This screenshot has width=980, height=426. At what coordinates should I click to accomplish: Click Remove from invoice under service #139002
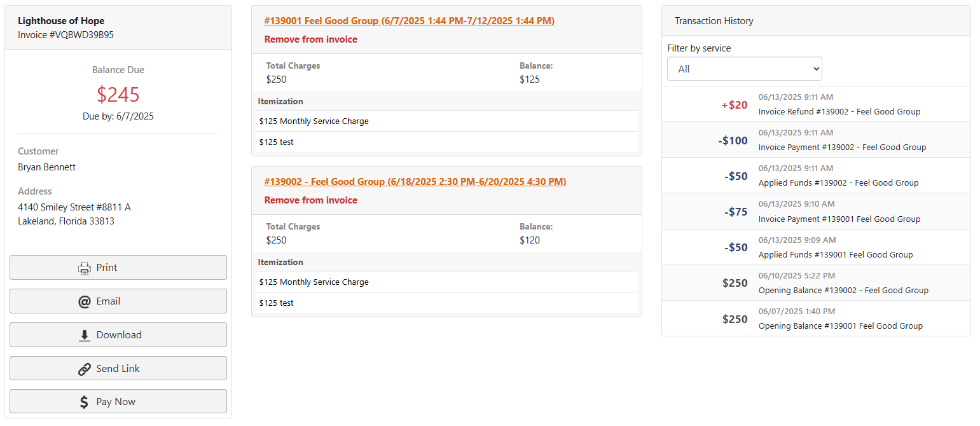(310, 200)
